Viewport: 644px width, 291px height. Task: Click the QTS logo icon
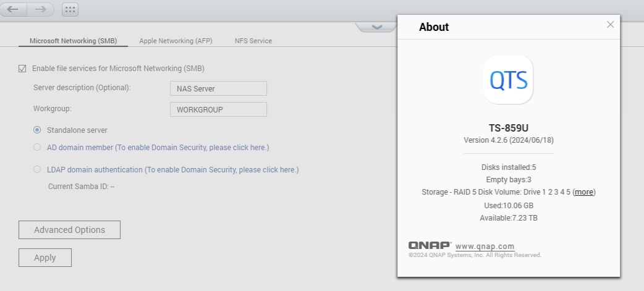(x=509, y=80)
